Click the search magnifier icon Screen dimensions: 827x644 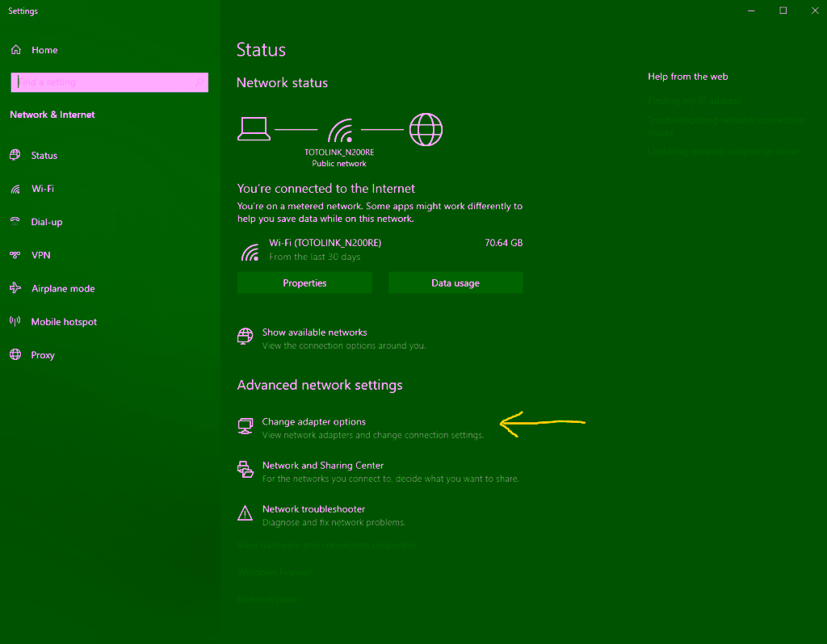click(x=199, y=82)
